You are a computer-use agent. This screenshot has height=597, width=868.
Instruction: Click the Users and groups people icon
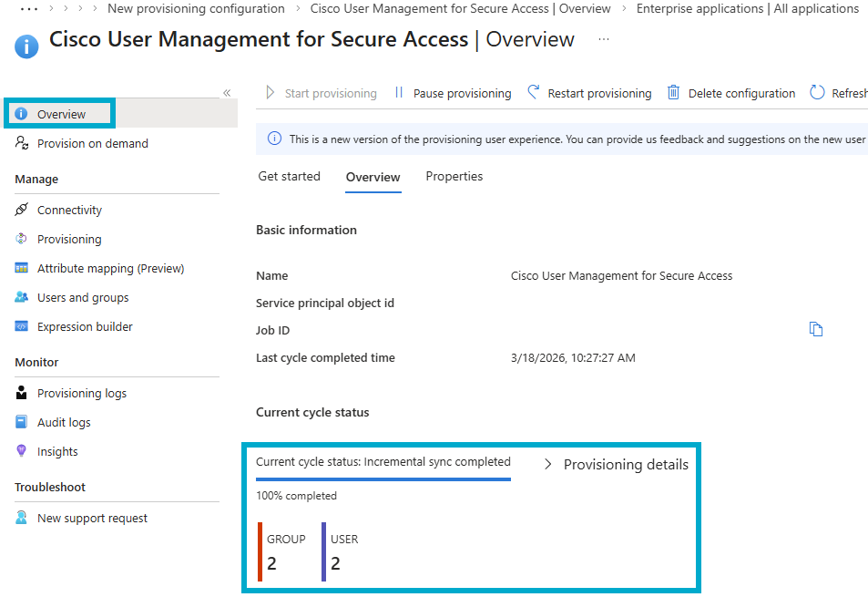(x=21, y=297)
